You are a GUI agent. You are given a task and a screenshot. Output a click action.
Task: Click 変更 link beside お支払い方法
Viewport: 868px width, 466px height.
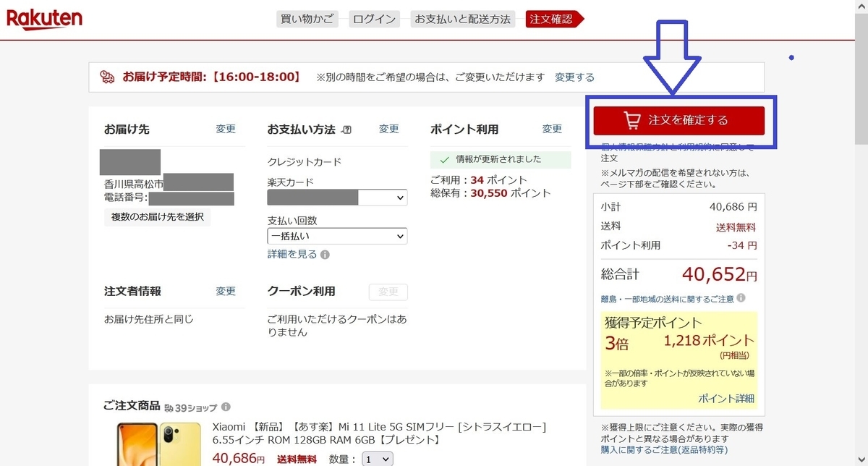[x=389, y=129]
